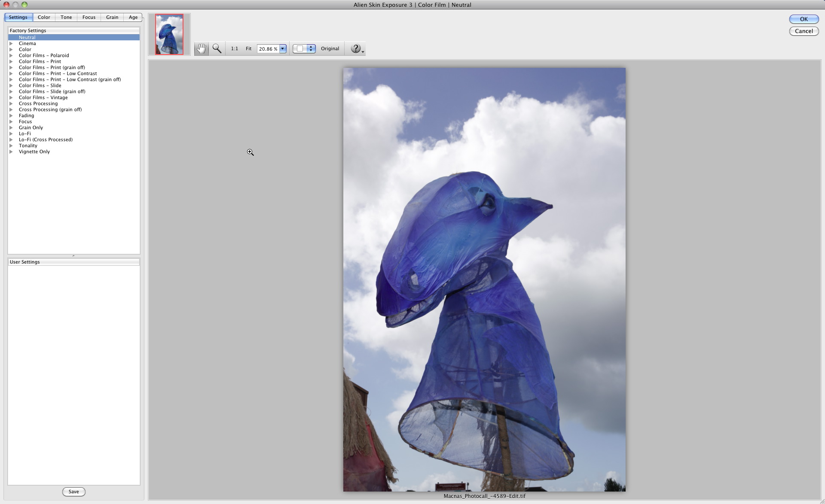
Task: Confirm with the OK button
Action: (804, 19)
